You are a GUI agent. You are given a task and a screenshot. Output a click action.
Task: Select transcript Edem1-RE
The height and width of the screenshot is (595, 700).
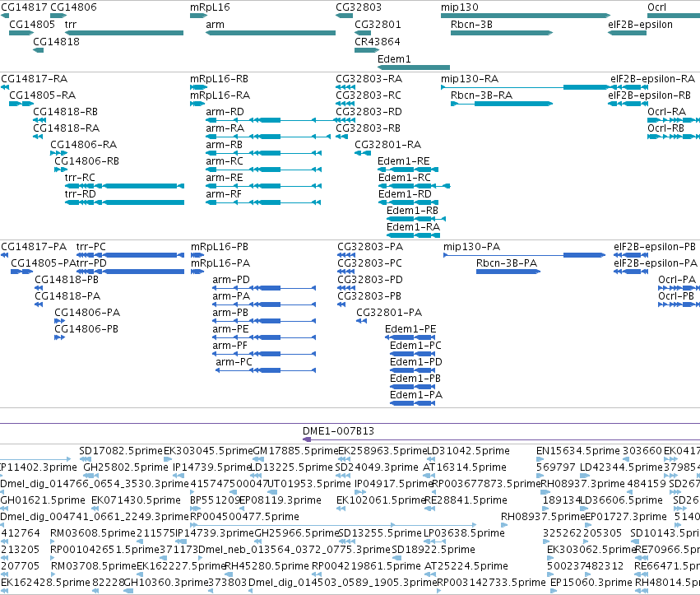[408, 170]
